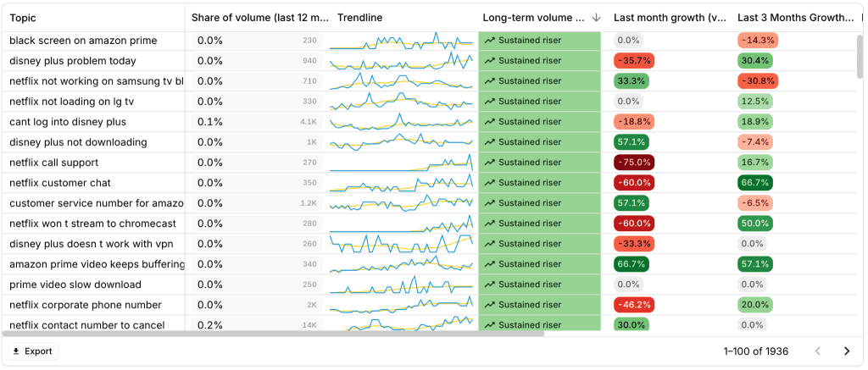
Task: Select topic 'netflix call support'
Action: click(53, 163)
